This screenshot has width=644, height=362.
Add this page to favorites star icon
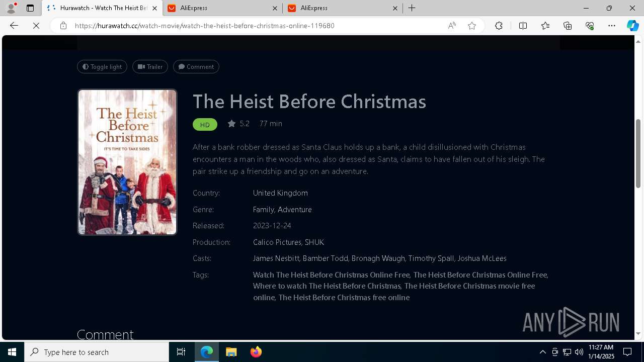click(x=472, y=26)
